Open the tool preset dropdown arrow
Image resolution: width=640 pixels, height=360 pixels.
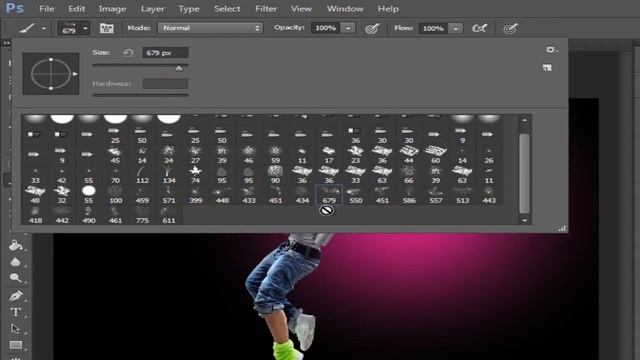coord(44,29)
